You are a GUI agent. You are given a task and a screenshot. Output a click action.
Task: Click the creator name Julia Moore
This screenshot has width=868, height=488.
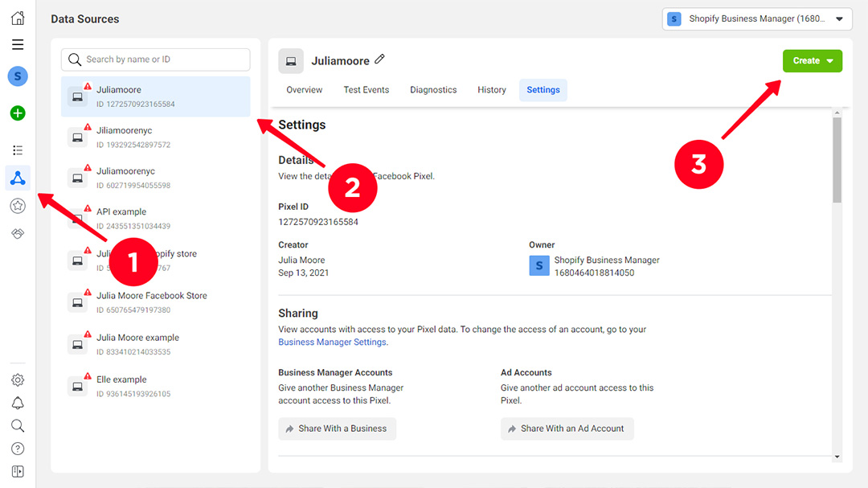click(x=301, y=260)
